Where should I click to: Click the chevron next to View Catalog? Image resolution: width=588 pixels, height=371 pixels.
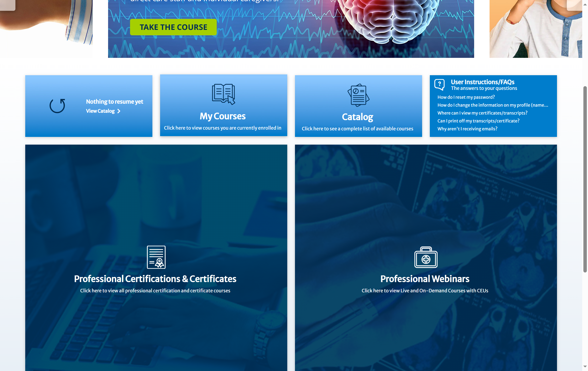[119, 111]
